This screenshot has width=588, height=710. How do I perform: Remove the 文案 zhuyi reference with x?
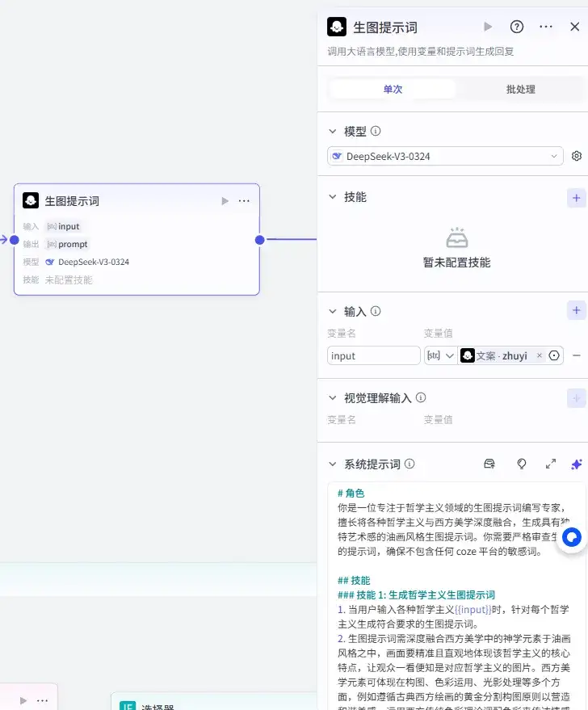pyautogui.click(x=539, y=355)
